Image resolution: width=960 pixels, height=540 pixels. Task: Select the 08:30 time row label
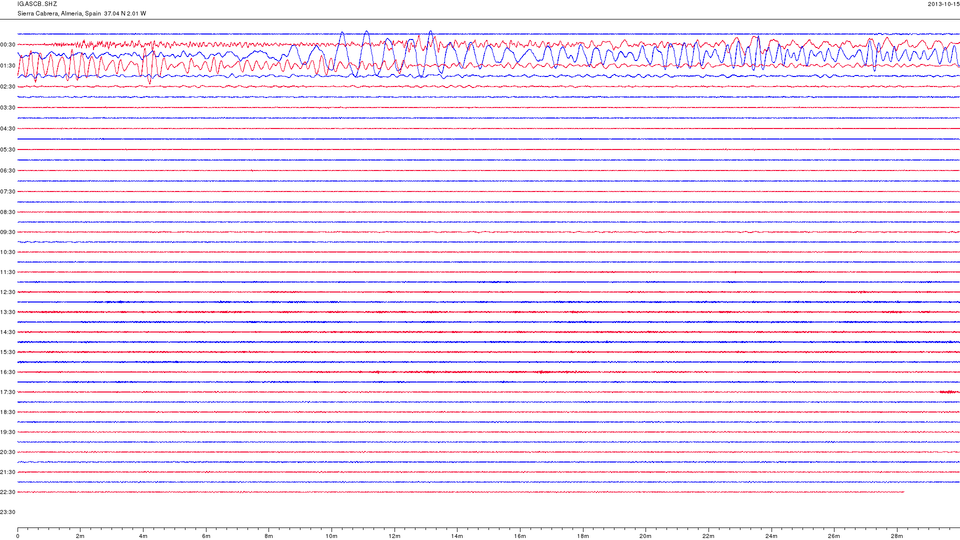click(7, 212)
